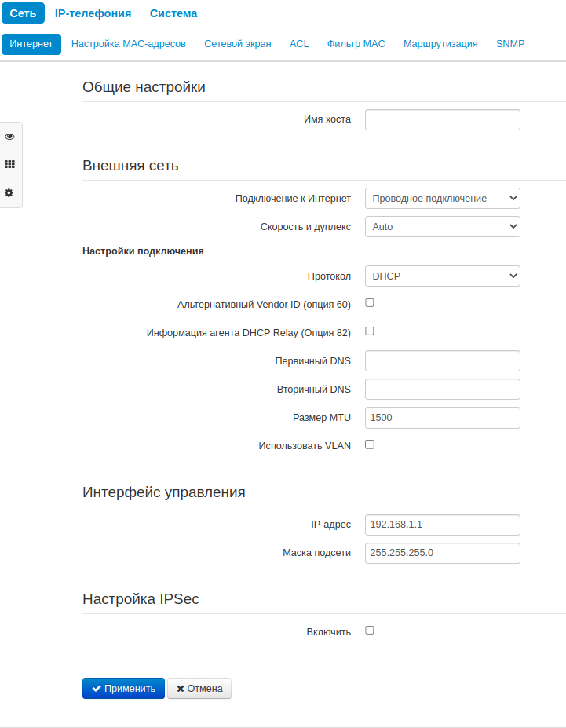Click the Размер MTU field

coord(442,418)
